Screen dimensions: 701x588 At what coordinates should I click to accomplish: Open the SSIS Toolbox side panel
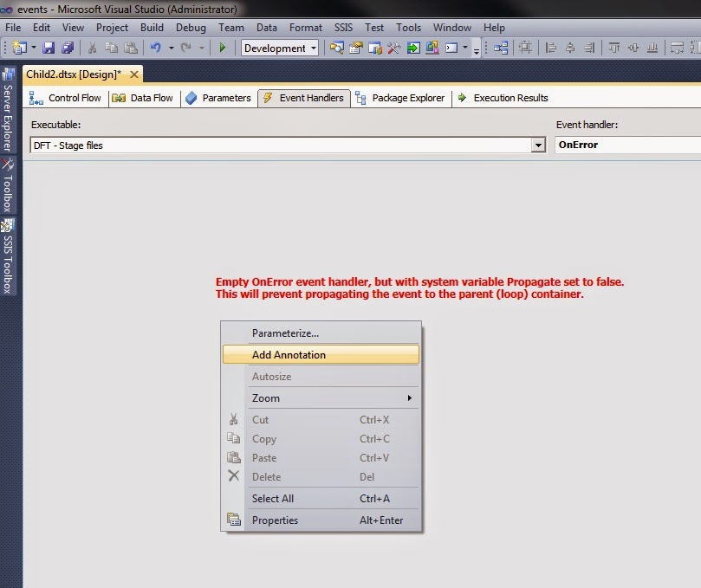pyautogui.click(x=8, y=256)
